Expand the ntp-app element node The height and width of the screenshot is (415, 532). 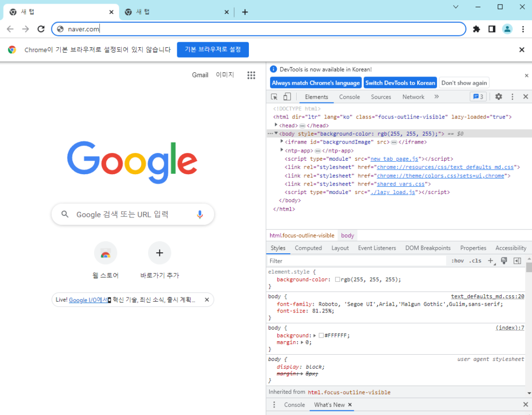(282, 150)
